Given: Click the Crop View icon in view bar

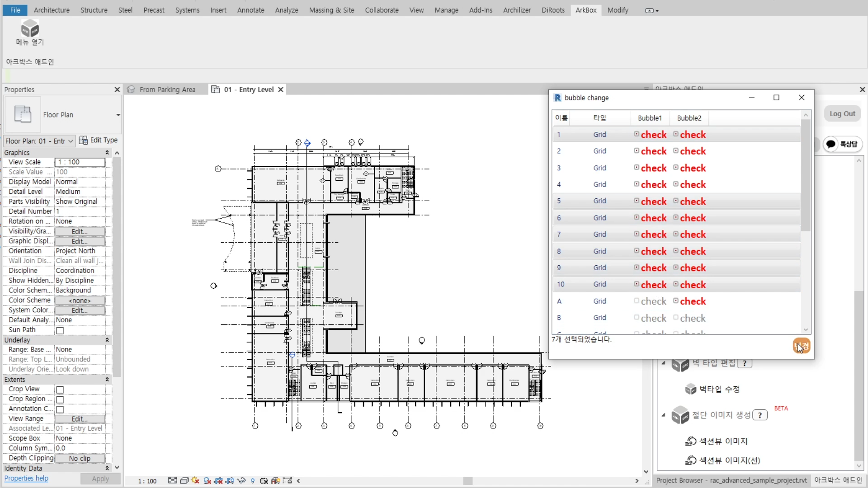Looking at the screenshot, I should 219,481.
